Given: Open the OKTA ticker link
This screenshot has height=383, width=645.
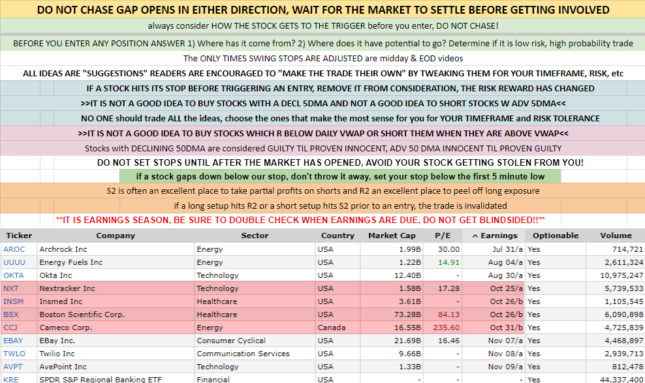Looking at the screenshot, I should (x=14, y=276).
